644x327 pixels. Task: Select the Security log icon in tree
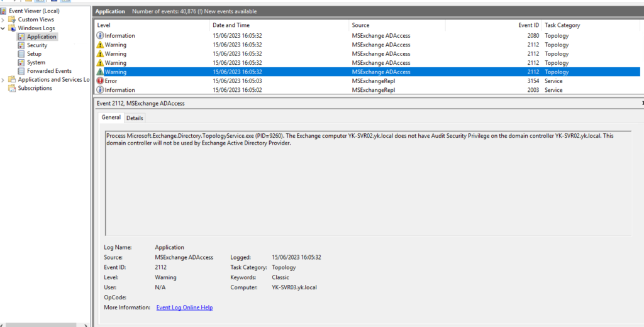[21, 45]
